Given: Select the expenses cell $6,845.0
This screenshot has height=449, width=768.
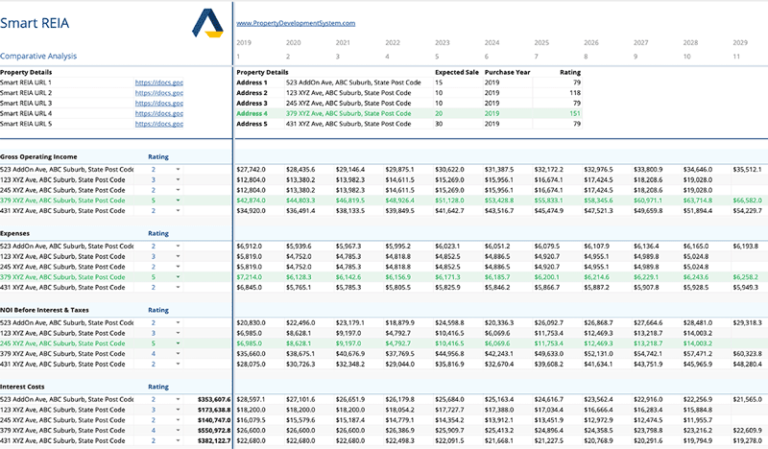Looking at the screenshot, I should tap(249, 287).
